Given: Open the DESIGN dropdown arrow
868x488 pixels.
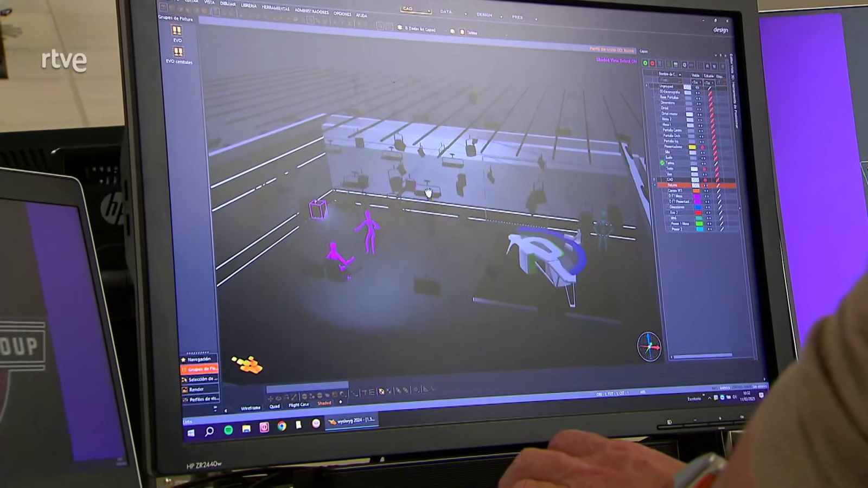Looking at the screenshot, I should point(502,17).
